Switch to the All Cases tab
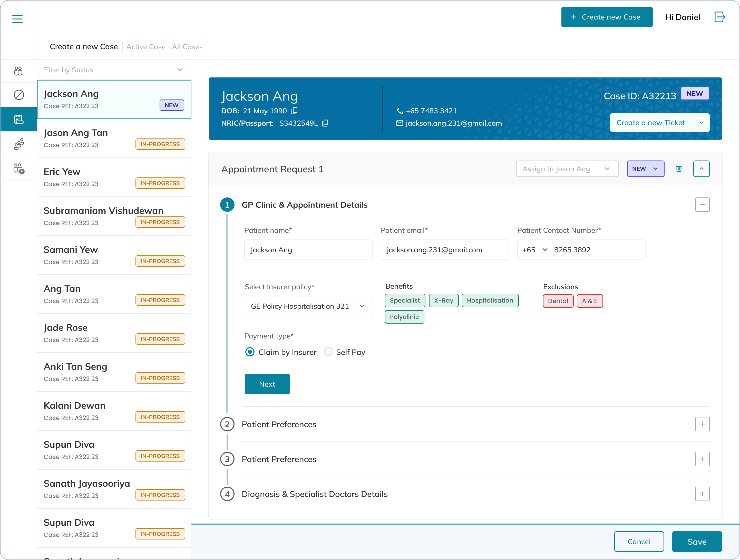740x560 pixels. coord(187,47)
